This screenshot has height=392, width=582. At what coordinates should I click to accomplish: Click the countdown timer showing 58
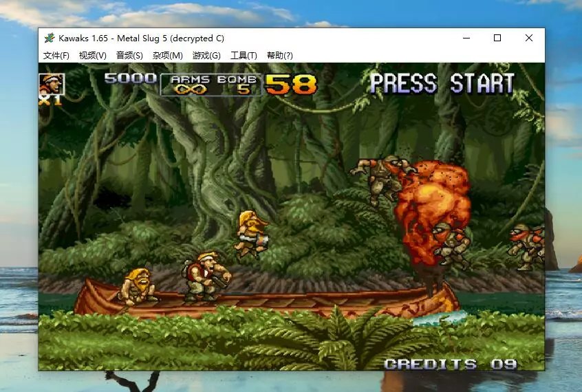[291, 85]
